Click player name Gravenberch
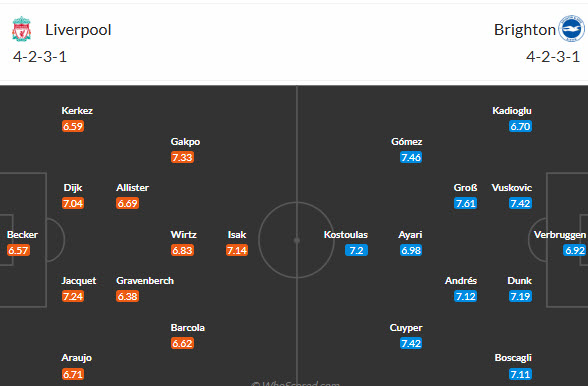 (x=145, y=281)
